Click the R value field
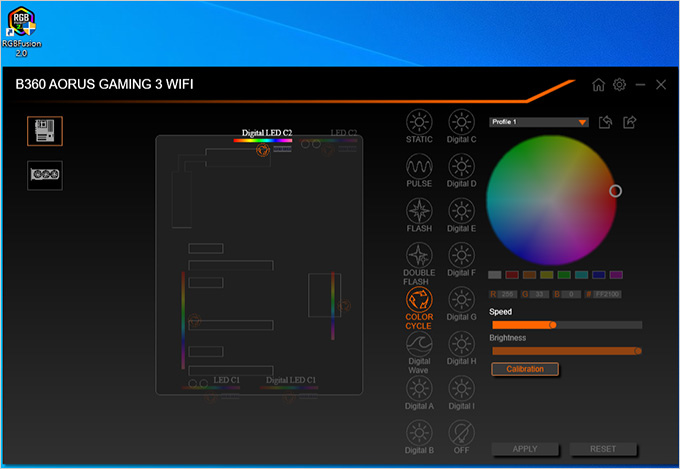This screenshot has height=469, width=680. pyautogui.click(x=507, y=295)
